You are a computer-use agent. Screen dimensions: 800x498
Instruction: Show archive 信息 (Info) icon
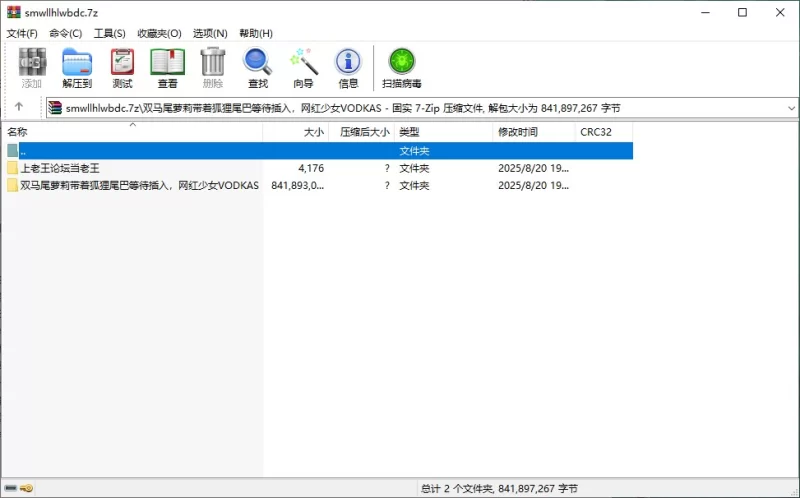pos(348,62)
